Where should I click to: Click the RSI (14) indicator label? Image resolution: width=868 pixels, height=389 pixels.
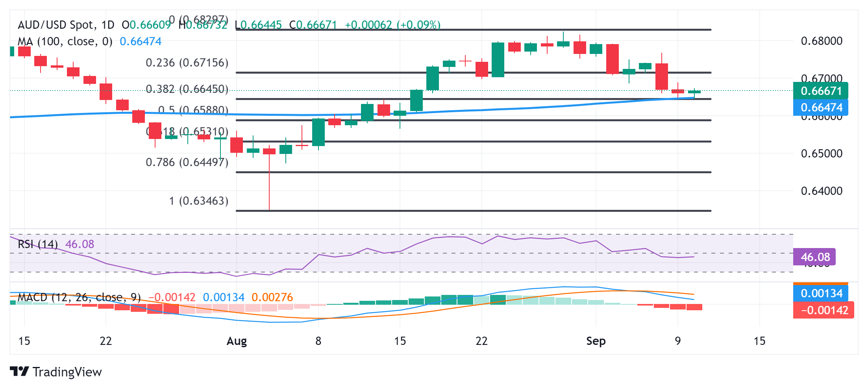point(38,244)
